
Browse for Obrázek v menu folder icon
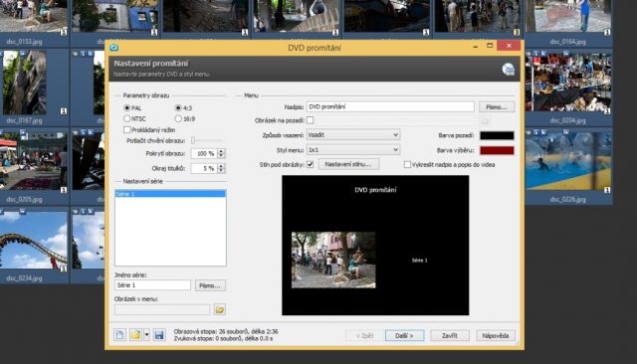(220, 309)
